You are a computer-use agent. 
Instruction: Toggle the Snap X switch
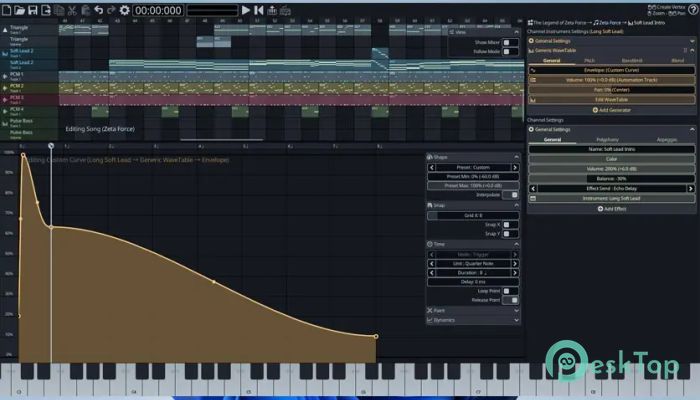[x=510, y=225]
